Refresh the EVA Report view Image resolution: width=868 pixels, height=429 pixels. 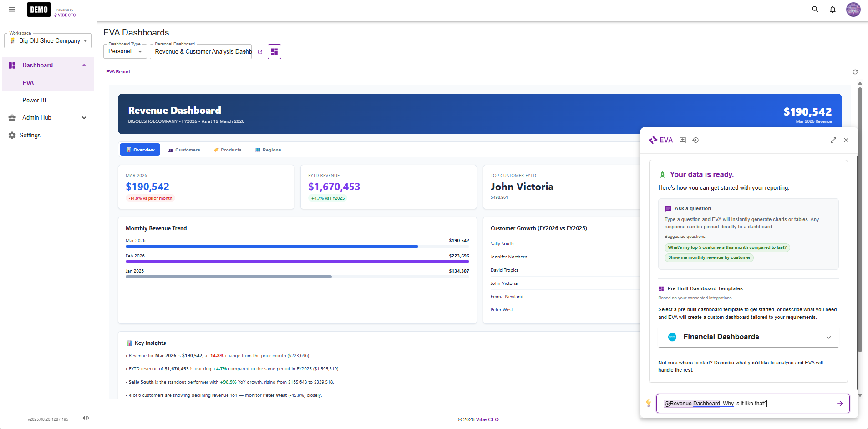pyautogui.click(x=855, y=71)
